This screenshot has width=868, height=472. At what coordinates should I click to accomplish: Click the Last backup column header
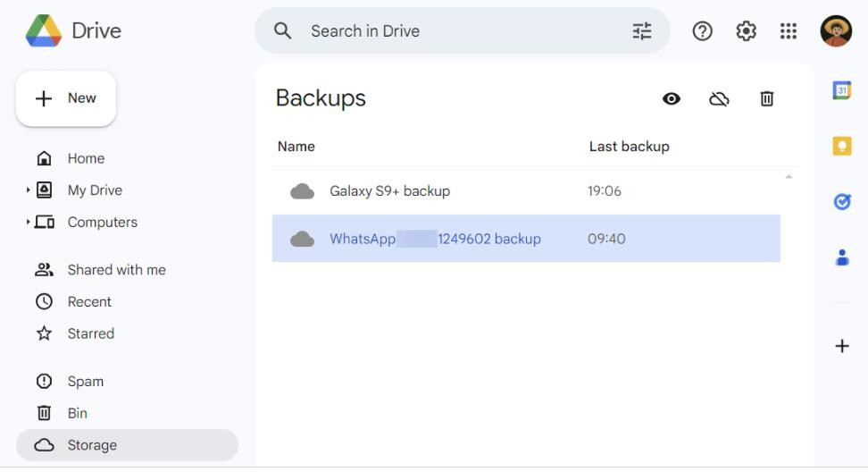tap(630, 147)
